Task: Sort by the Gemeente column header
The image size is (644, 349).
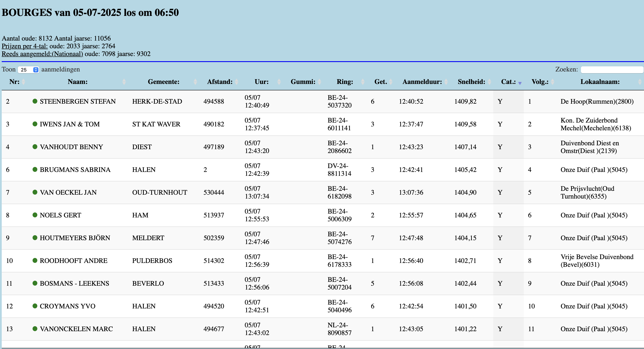Action: 164,82
